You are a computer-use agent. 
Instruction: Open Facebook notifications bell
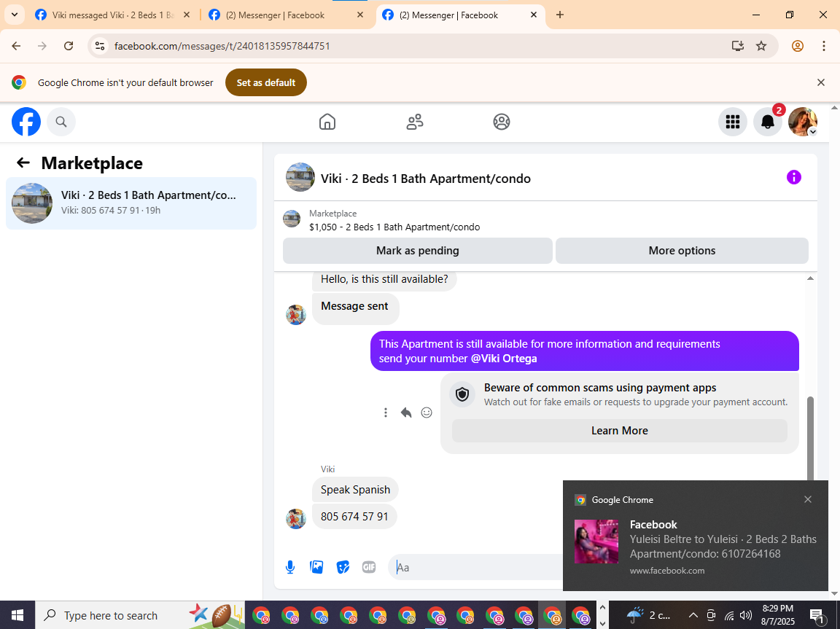tap(768, 122)
